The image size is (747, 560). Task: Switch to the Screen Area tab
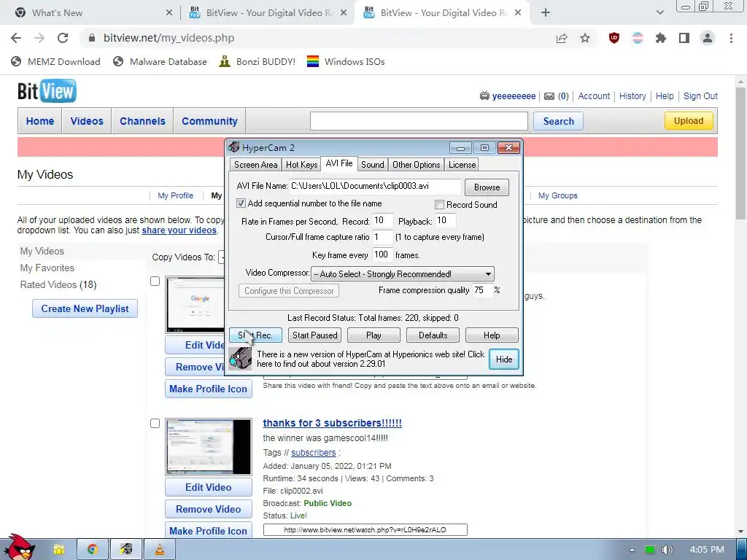coord(255,165)
